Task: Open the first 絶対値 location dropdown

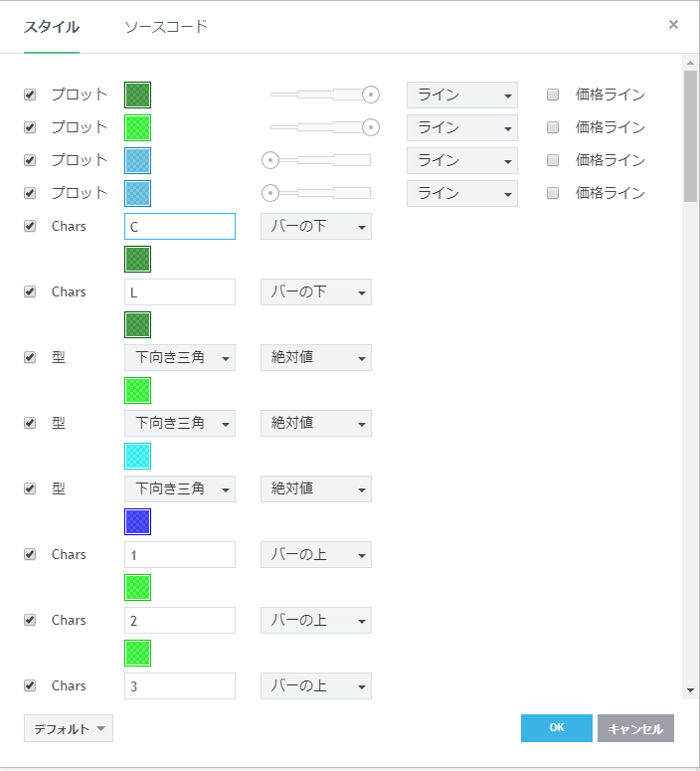Action: [x=316, y=357]
